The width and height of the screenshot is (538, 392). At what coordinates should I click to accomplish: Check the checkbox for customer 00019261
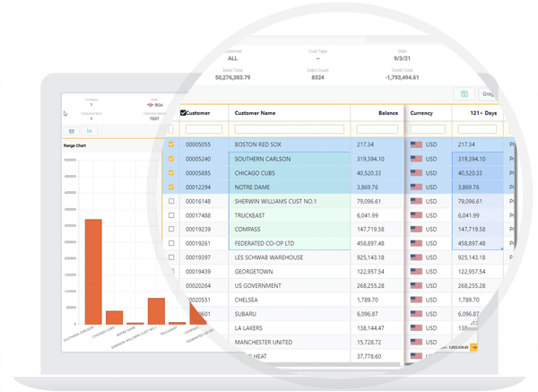coord(171,243)
